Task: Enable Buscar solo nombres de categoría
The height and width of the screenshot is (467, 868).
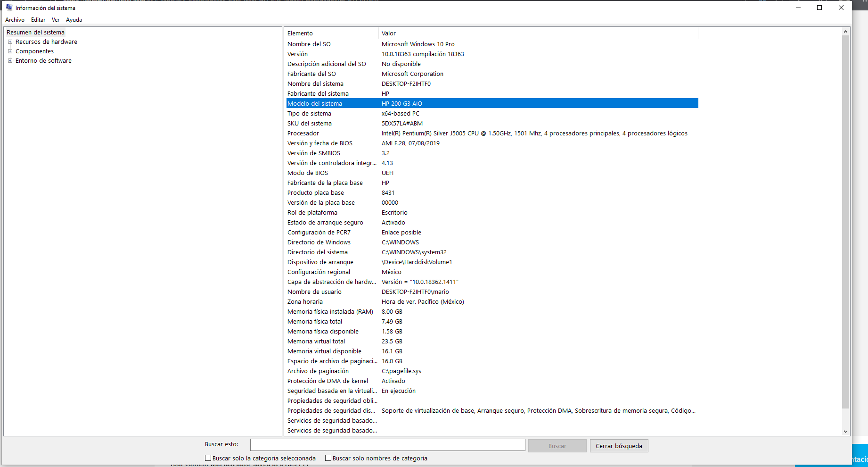Action: click(328, 458)
